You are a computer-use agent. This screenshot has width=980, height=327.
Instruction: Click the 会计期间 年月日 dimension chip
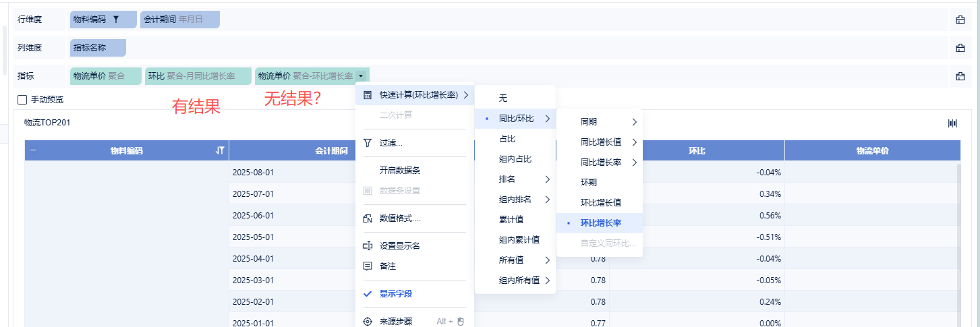180,20
